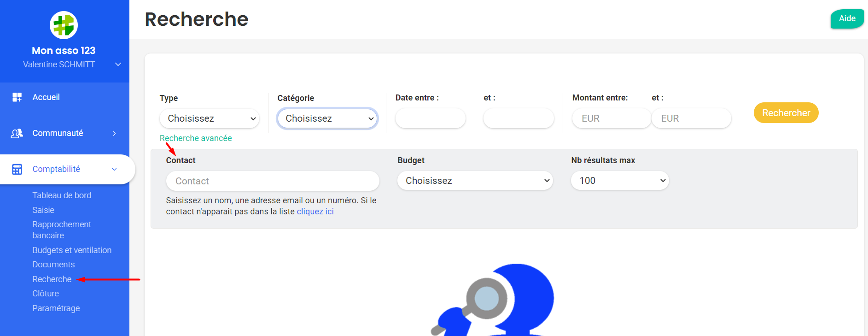Open Rapprochement bancaire submenu entry
Screen dimensions: 868x336
(x=62, y=230)
